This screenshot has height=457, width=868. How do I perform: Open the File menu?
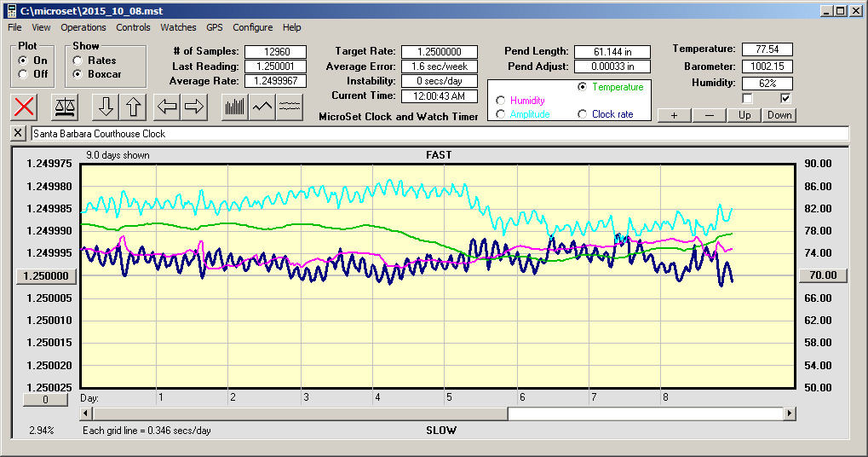click(15, 27)
